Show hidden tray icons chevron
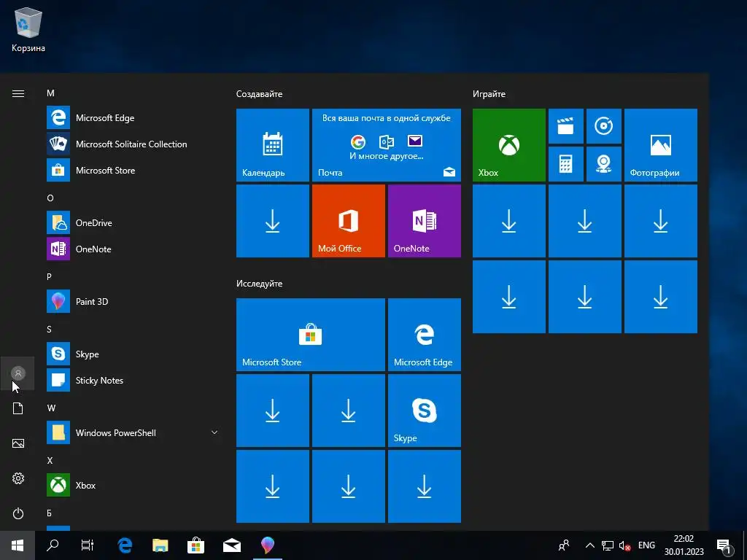 (x=589, y=545)
